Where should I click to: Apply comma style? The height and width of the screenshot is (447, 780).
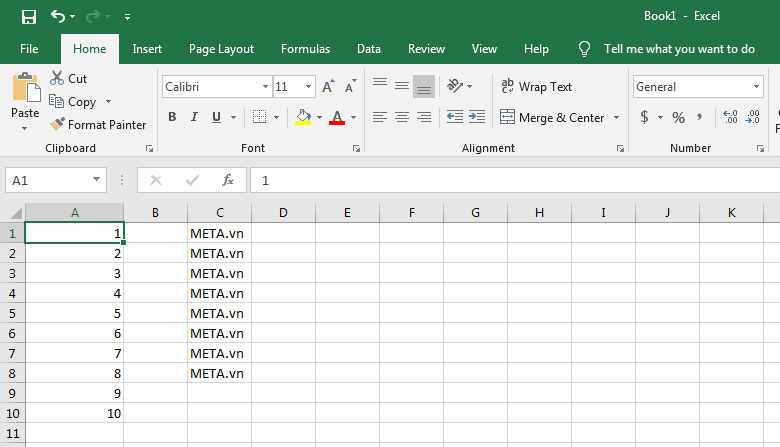click(700, 117)
